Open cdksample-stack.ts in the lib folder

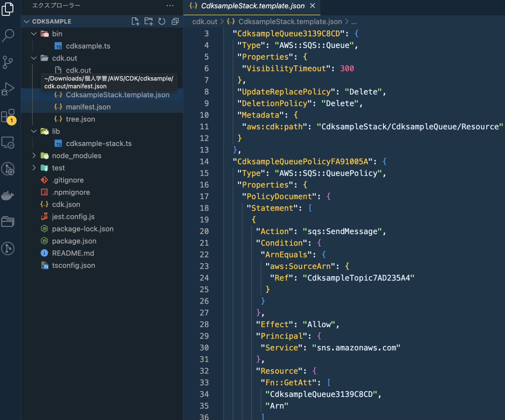pos(99,144)
